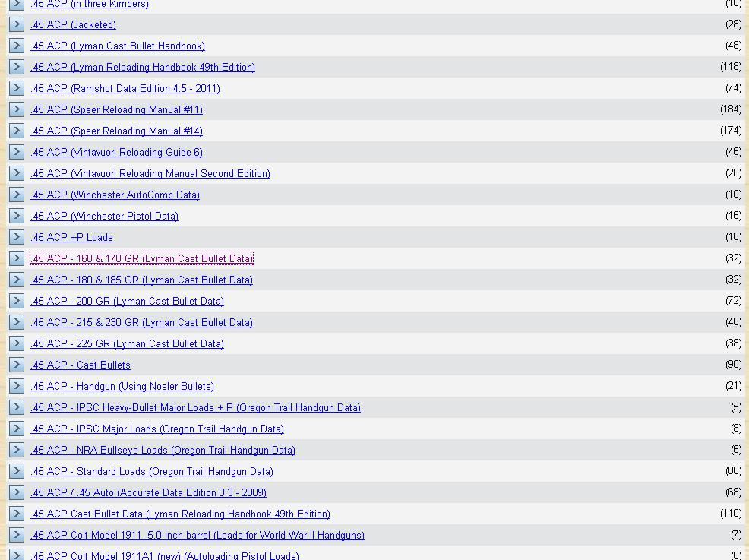This screenshot has height=560, width=749.
Task: Click the (21) count on Nosler Bullets row
Action: (733, 385)
